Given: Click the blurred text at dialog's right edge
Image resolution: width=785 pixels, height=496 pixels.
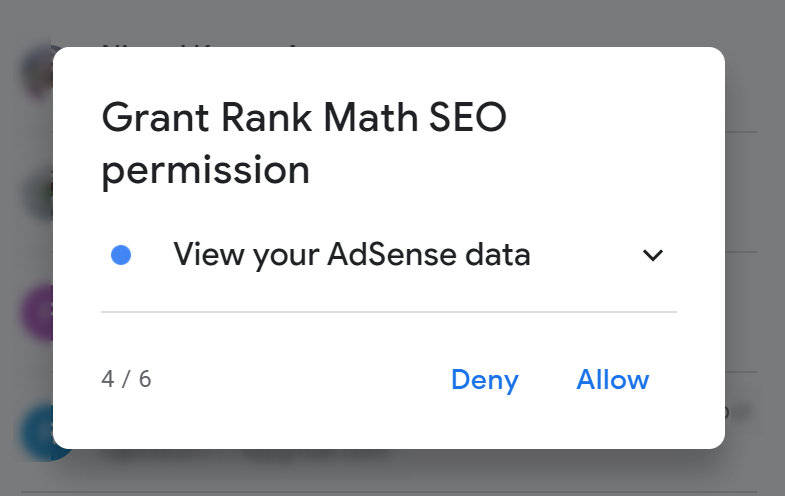Looking at the screenshot, I should [x=740, y=410].
